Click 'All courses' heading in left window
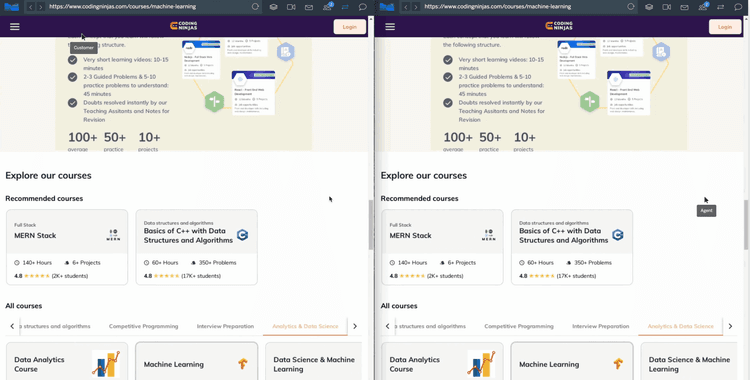This screenshot has height=380, width=750. [x=23, y=306]
